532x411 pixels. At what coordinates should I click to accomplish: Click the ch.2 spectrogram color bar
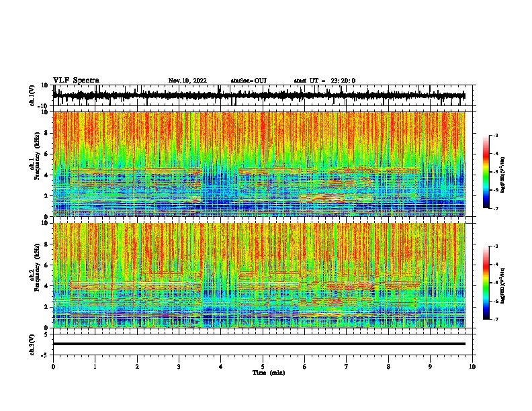pos(486,283)
